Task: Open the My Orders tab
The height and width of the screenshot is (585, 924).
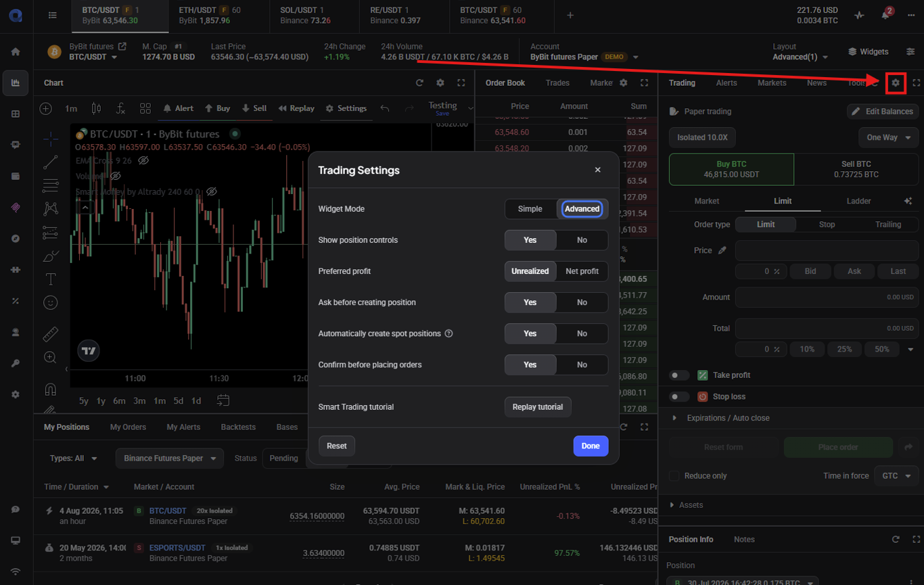Action: [x=128, y=427]
